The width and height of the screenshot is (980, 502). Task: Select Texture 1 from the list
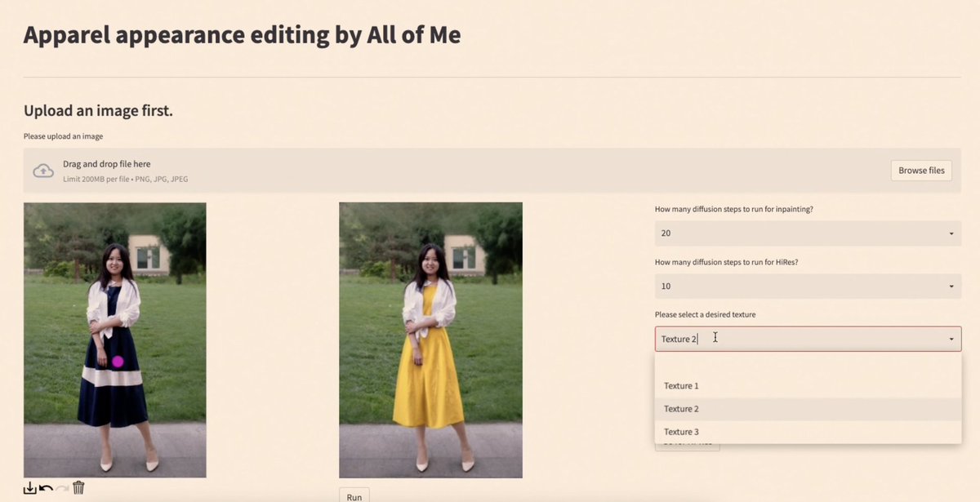pos(808,385)
